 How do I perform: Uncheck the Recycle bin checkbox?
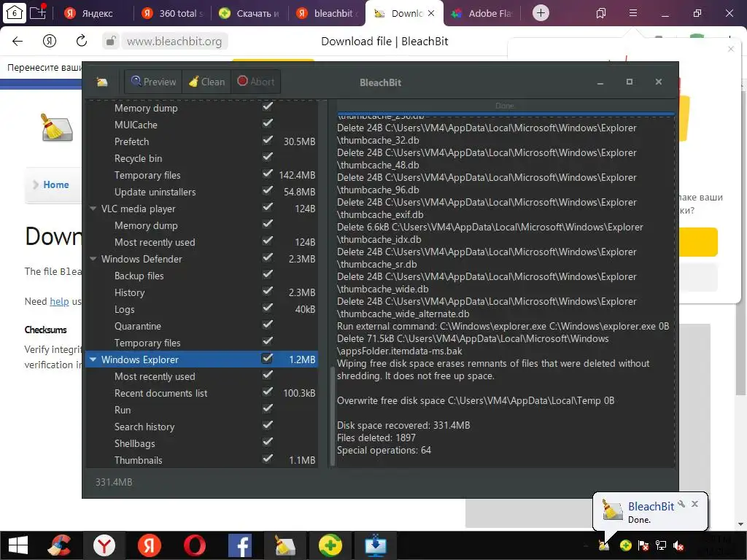pos(268,157)
